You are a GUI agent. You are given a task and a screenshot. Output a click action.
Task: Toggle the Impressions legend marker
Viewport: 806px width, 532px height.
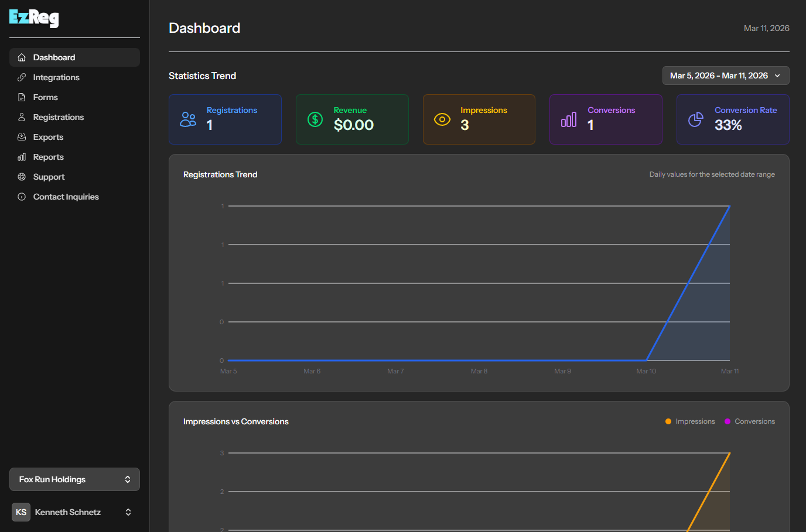click(668, 421)
